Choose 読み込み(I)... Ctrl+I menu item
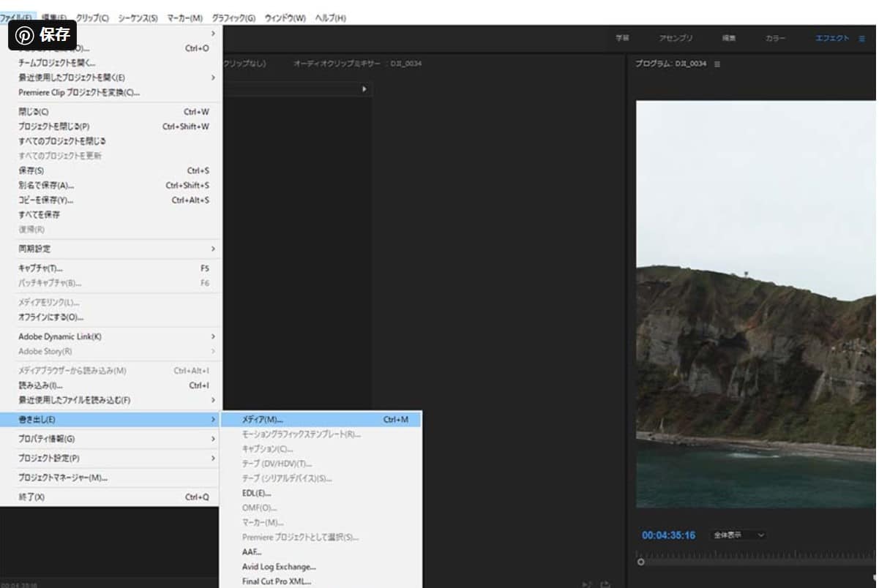Viewport: 879px width, 588px height. tap(111, 385)
